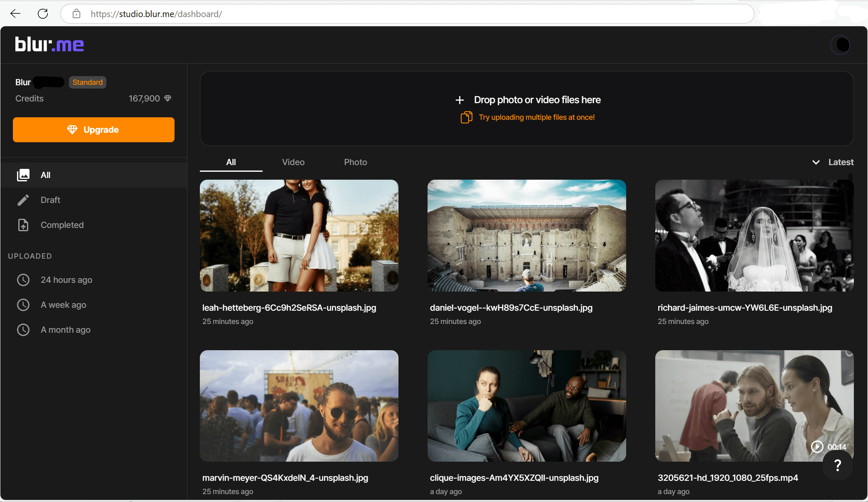Click the credits diamond icon
This screenshot has width=868, height=502.
168,99
